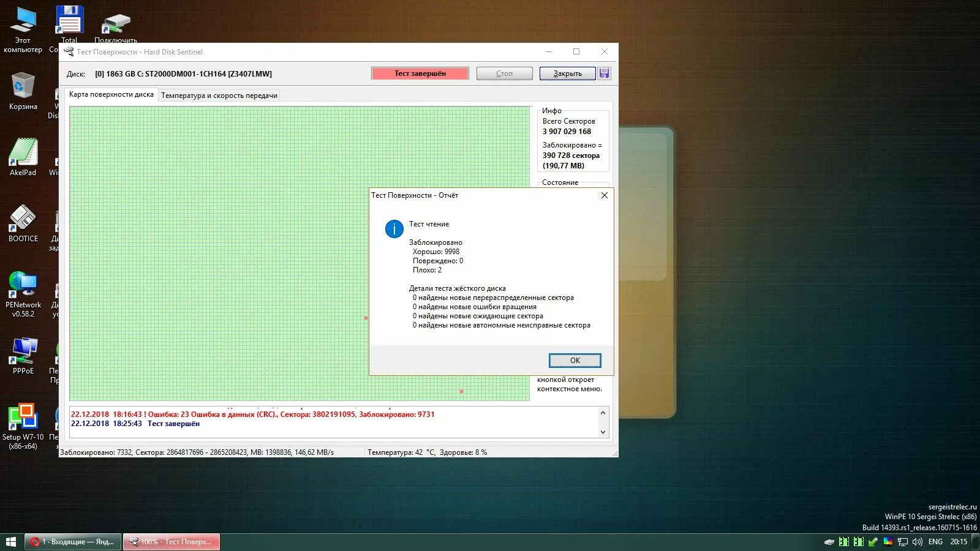This screenshot has width=980, height=551.
Task: Click the ENG language indicator
Action: pyautogui.click(x=935, y=542)
